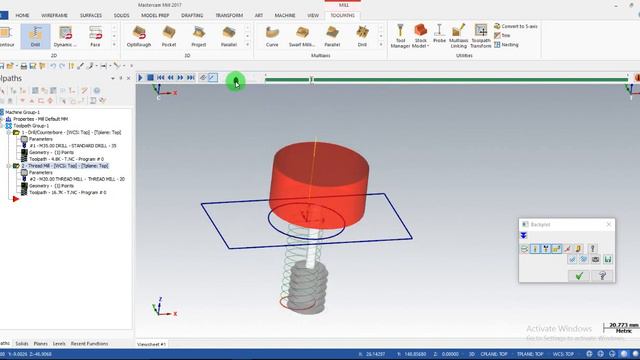
Task: Choose the Dynamic Mill toolpath
Action: 65,36
